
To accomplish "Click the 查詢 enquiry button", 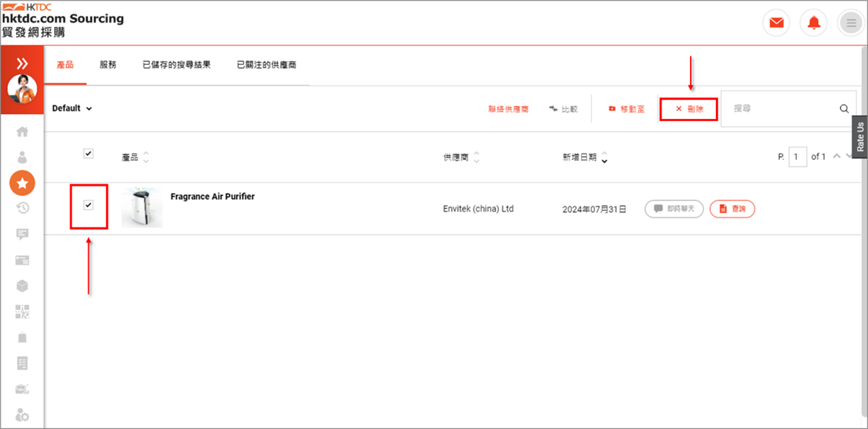I will pyautogui.click(x=732, y=209).
